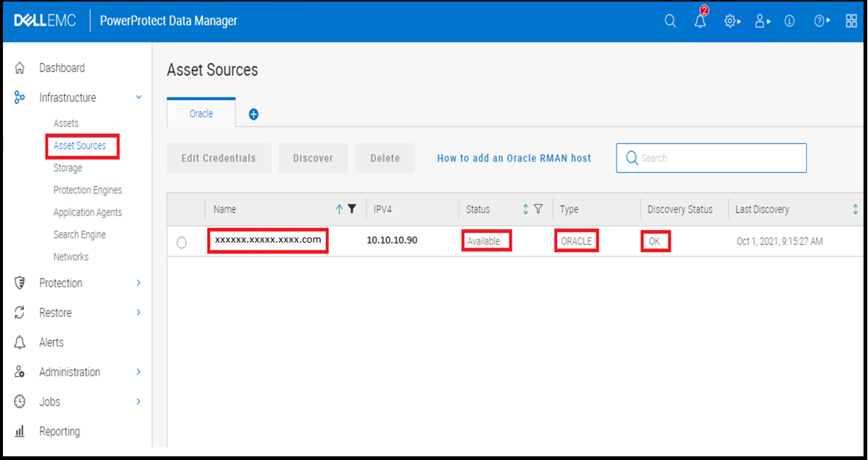Open the settings gear menu in header

732,21
